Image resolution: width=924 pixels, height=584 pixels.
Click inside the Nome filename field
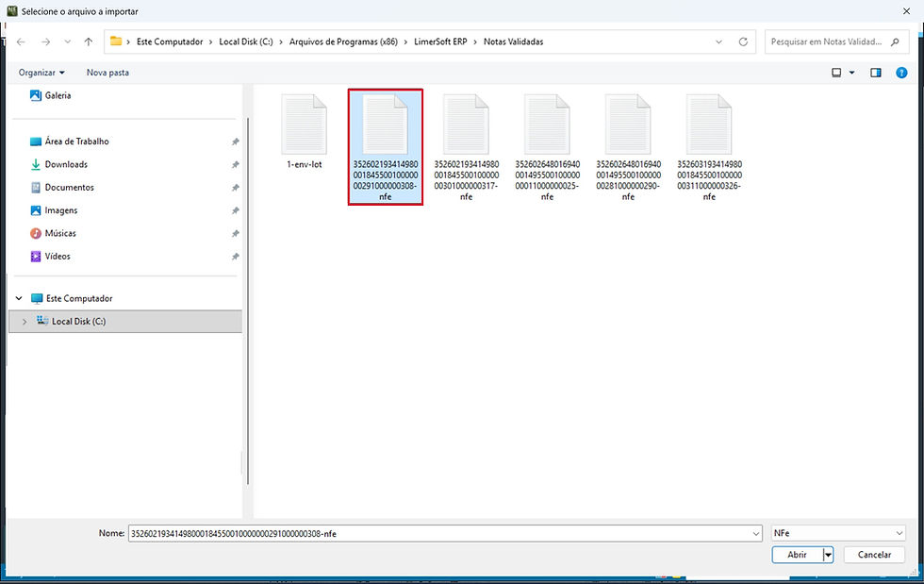coord(439,533)
